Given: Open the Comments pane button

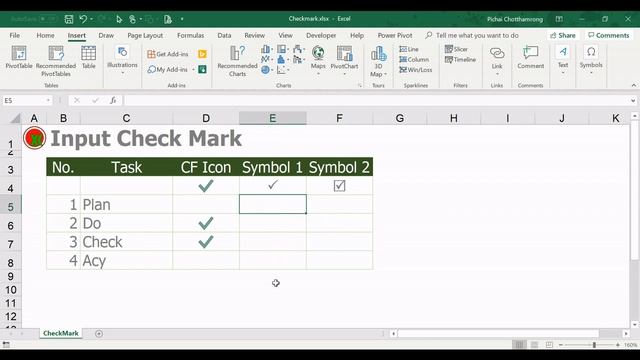Looking at the screenshot, I should (x=608, y=36).
